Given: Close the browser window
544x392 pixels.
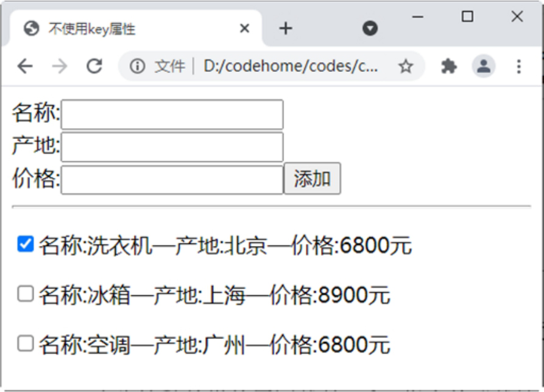Looking at the screenshot, I should pos(517,16).
